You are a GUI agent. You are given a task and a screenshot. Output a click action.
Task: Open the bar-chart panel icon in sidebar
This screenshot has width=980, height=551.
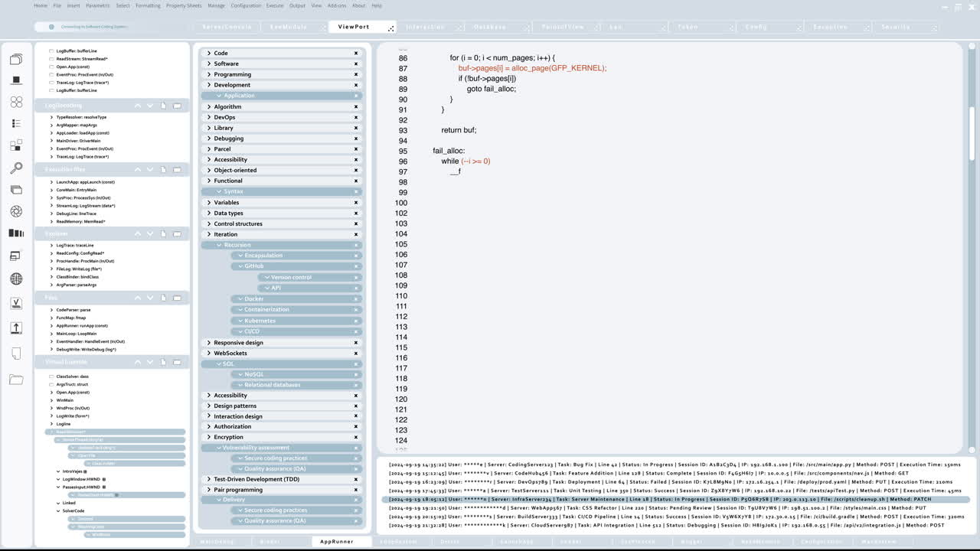click(x=15, y=233)
